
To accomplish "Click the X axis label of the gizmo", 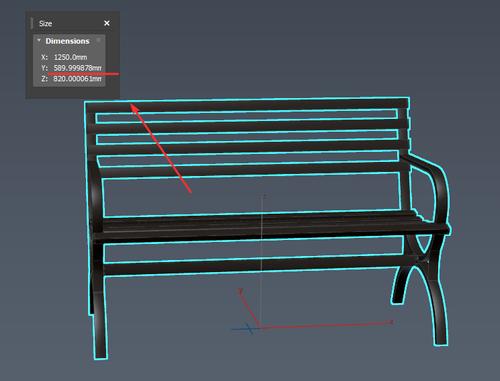I will click(391, 321).
